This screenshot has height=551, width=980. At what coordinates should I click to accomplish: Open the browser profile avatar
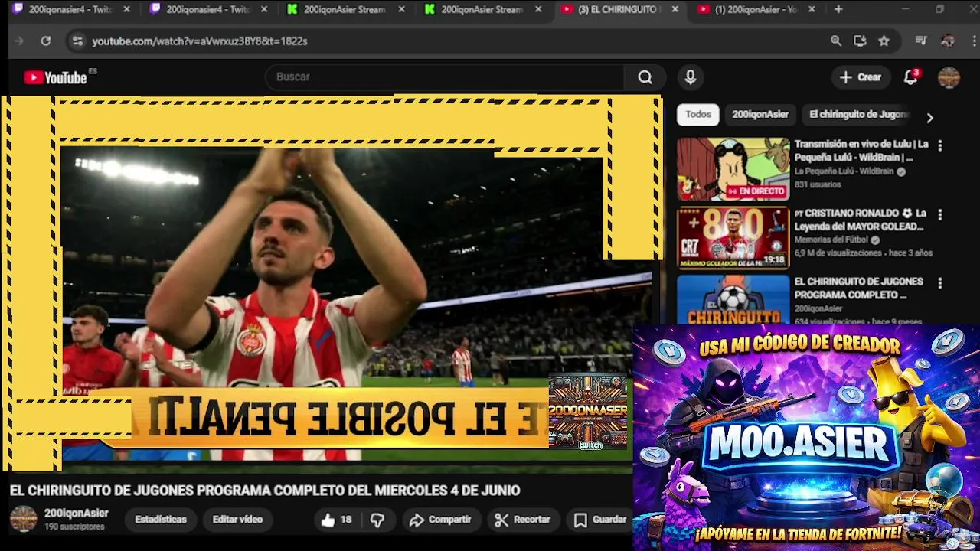tap(948, 41)
